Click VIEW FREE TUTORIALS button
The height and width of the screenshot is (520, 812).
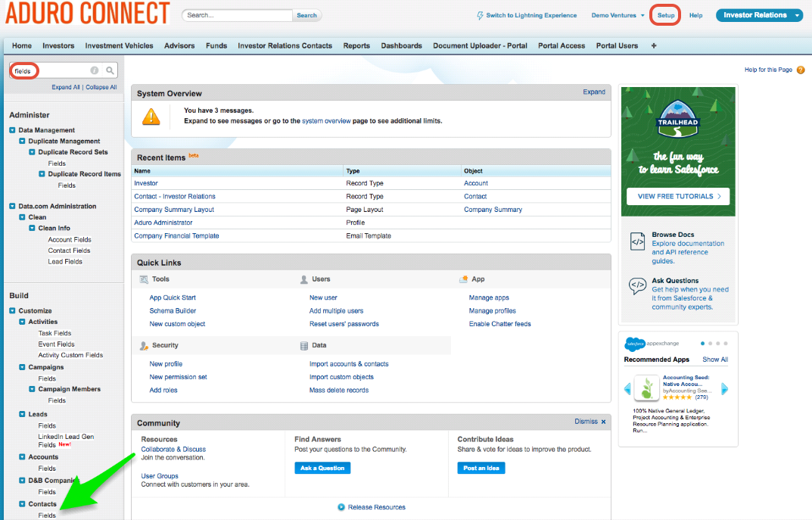678,196
